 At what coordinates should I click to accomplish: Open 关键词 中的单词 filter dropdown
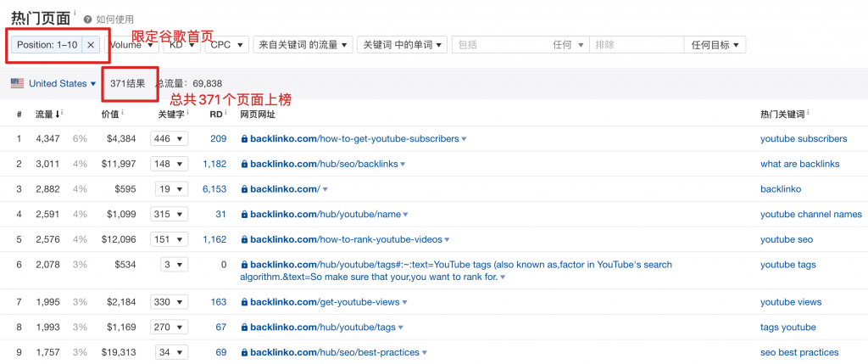[402, 45]
